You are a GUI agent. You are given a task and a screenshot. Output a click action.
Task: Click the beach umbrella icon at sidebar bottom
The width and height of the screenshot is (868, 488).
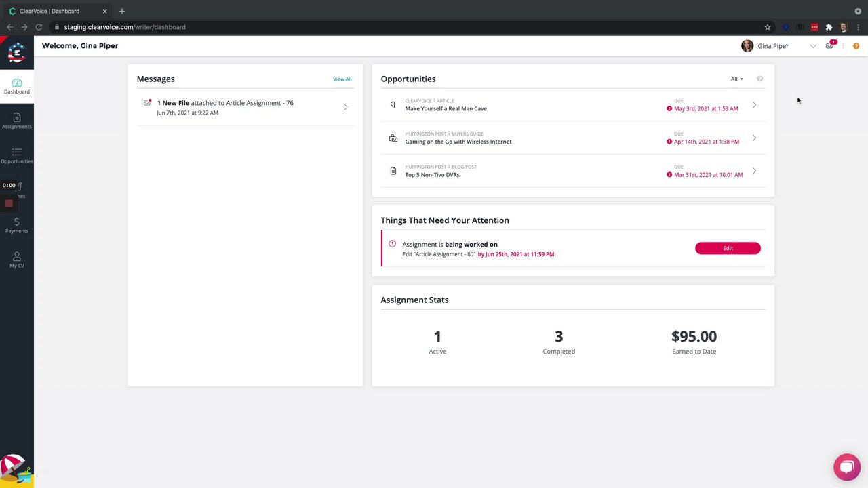coord(15,470)
